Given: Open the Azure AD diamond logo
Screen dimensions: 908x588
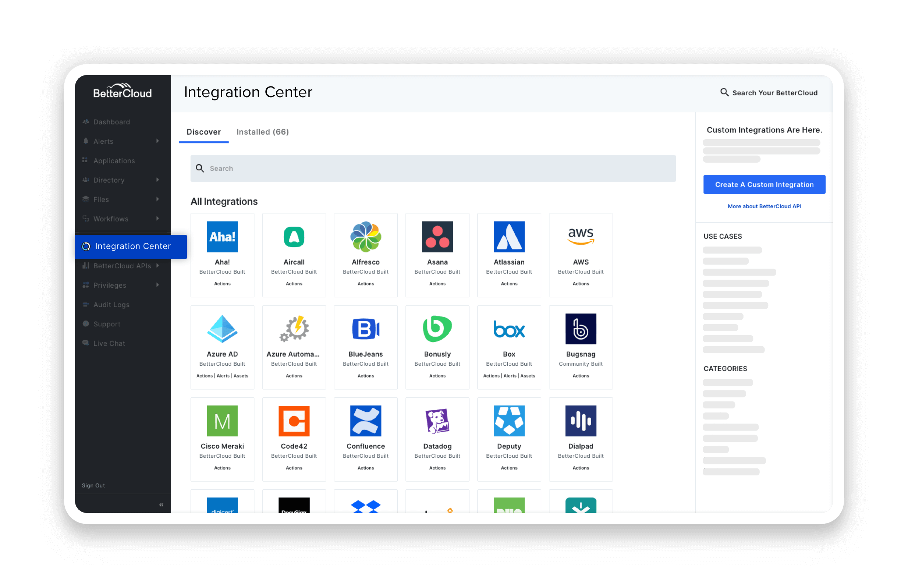Looking at the screenshot, I should coord(222,329).
